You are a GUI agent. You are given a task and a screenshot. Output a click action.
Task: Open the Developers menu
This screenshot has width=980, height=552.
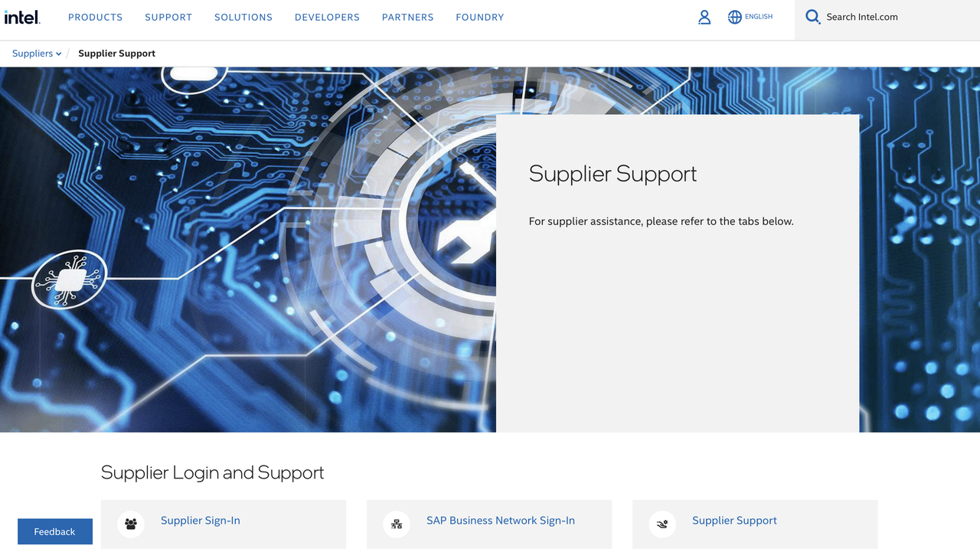(327, 17)
